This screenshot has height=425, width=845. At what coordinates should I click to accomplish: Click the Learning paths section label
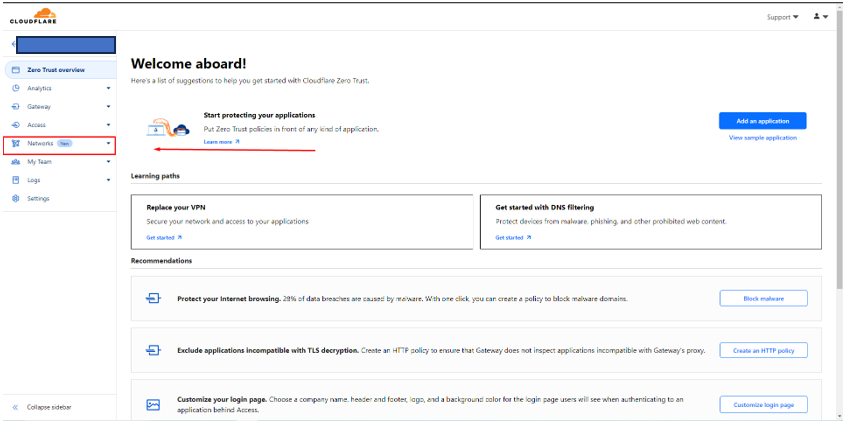tap(155, 176)
